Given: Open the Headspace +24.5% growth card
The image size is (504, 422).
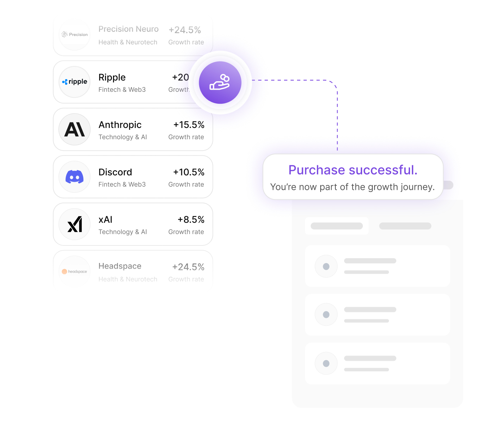Looking at the screenshot, I should tap(133, 271).
